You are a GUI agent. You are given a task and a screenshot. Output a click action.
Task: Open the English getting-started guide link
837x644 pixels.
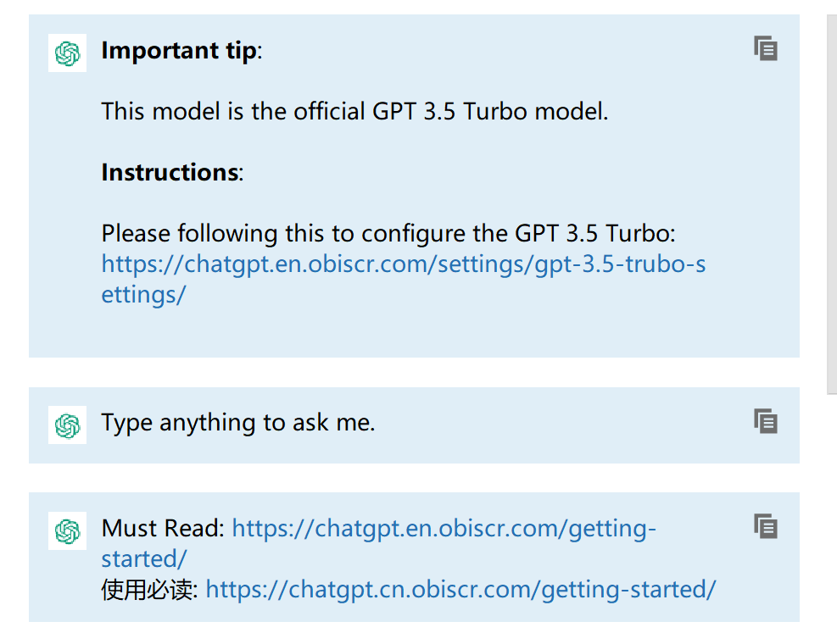click(445, 528)
